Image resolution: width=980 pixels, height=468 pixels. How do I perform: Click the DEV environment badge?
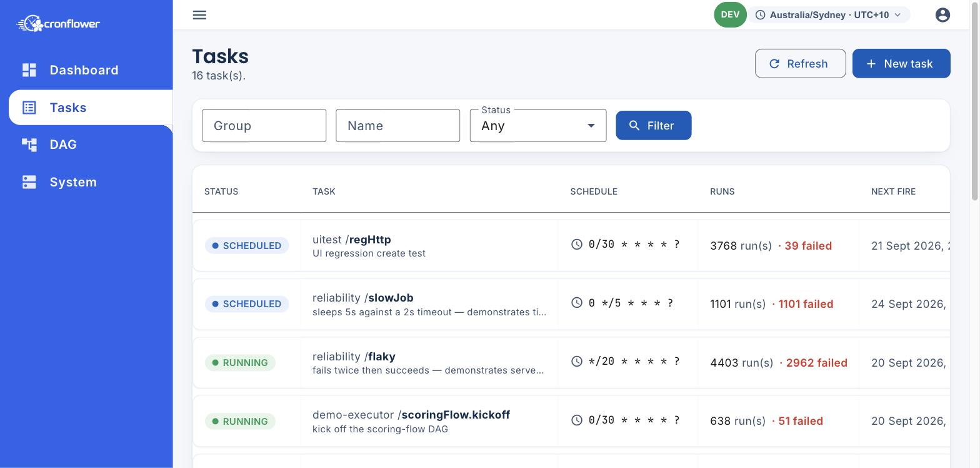(x=730, y=14)
